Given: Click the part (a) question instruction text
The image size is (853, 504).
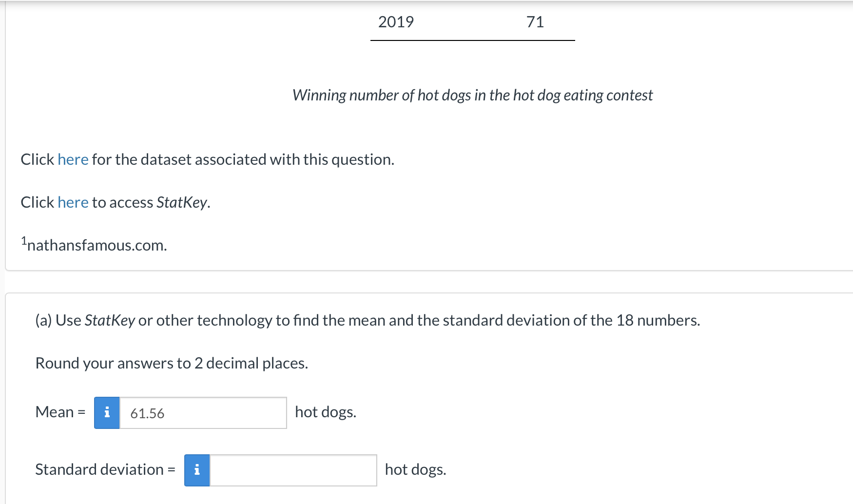Looking at the screenshot, I should click(x=368, y=320).
